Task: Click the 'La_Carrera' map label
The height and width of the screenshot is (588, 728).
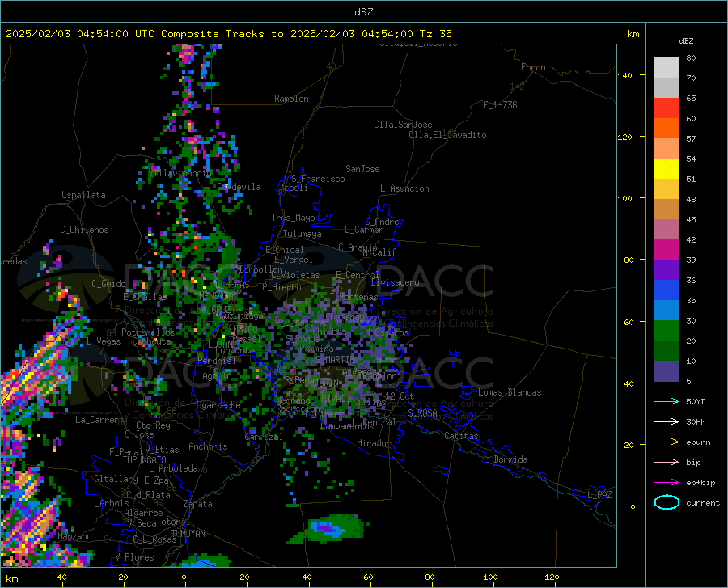Action: point(99,420)
